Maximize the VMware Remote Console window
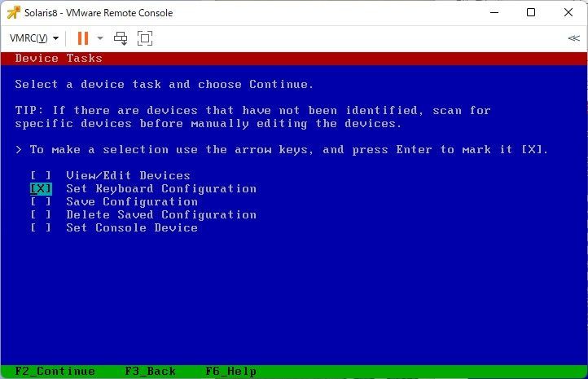This screenshot has height=379, width=588. point(531,12)
